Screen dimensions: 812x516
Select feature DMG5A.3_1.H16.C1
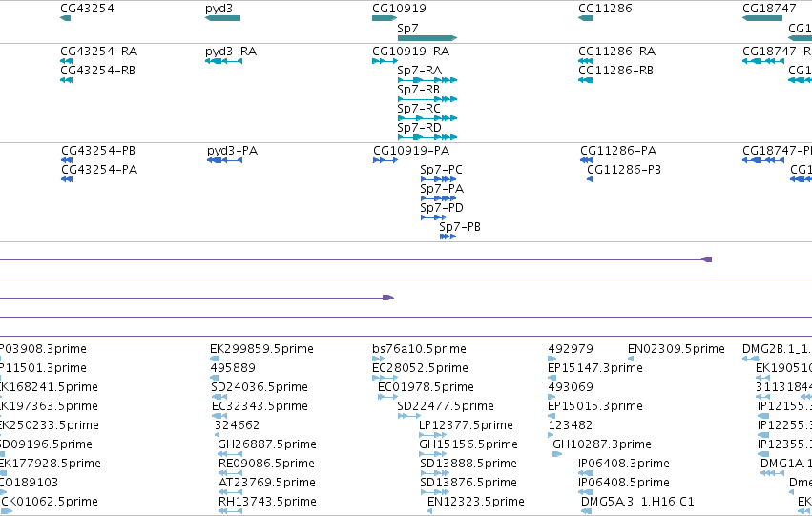pos(586,511)
